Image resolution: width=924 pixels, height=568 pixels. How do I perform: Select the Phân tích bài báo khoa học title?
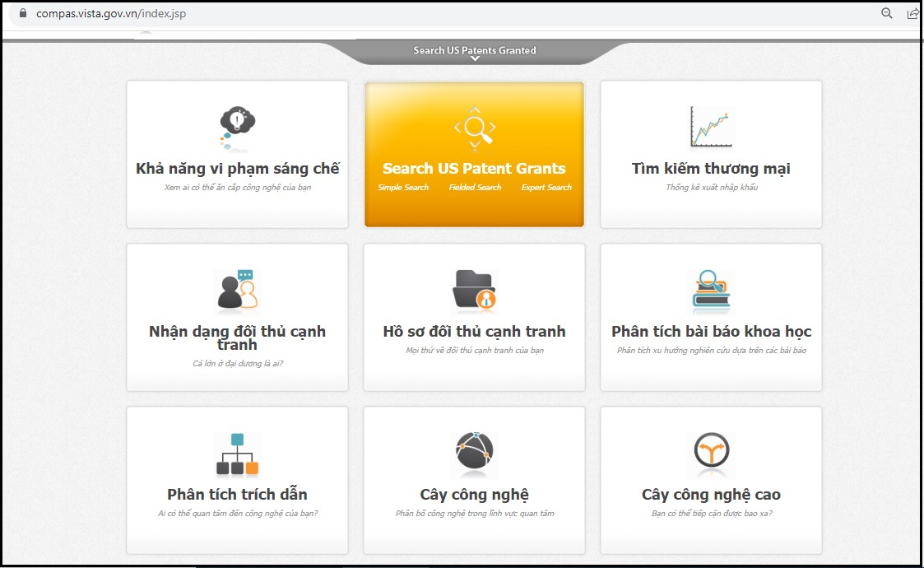click(711, 332)
